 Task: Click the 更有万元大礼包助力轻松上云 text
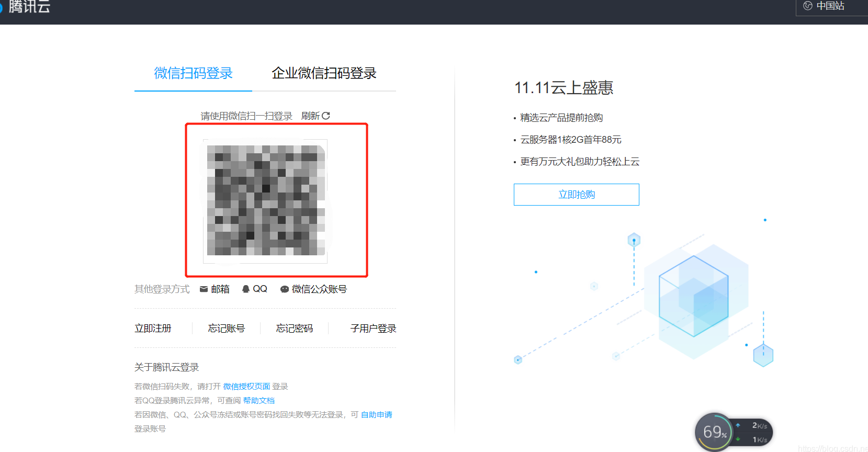pyautogui.click(x=580, y=162)
